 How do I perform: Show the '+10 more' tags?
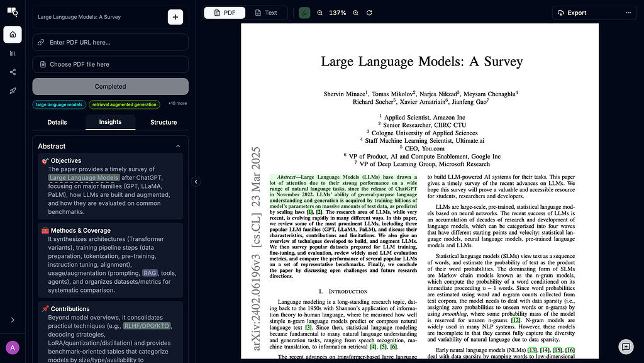(177, 103)
